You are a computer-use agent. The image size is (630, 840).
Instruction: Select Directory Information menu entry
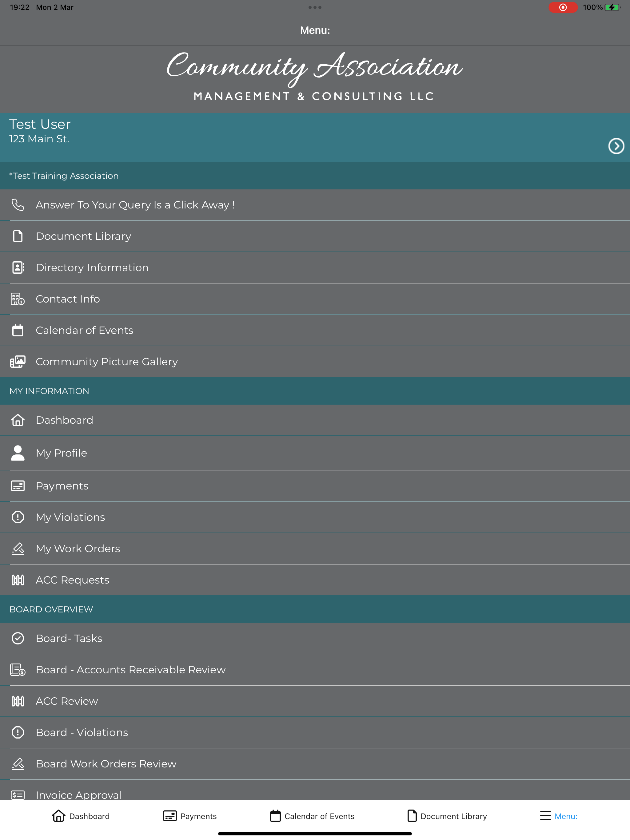pos(315,267)
